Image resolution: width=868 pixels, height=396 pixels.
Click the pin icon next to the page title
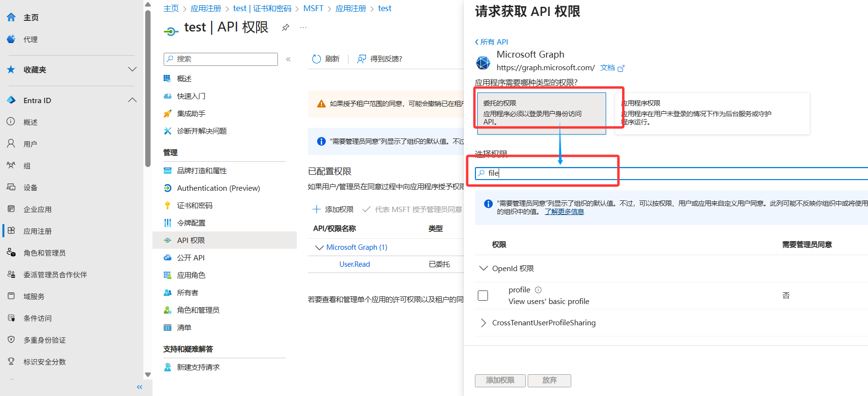tap(286, 28)
